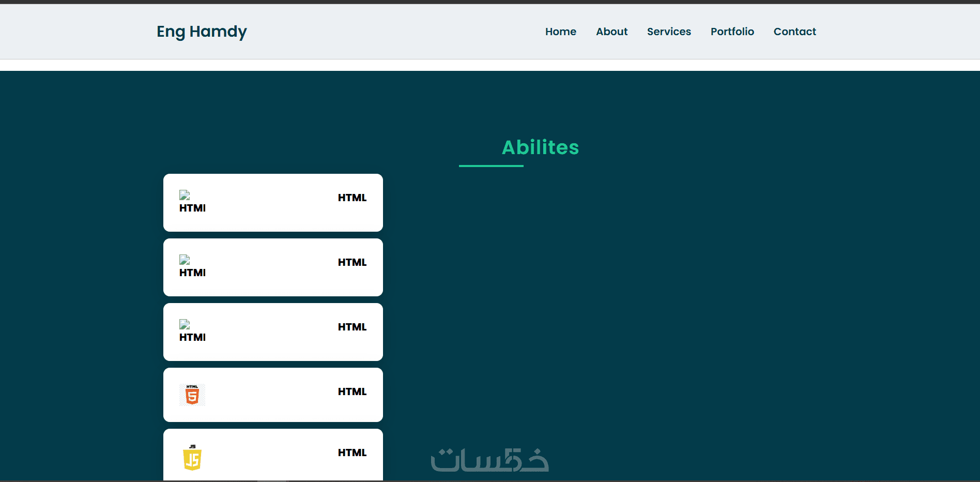
Task: Click the HTML5 logo icon
Action: [x=192, y=395]
